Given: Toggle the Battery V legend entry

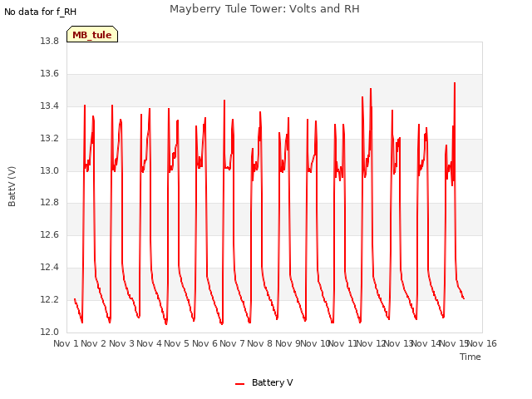Looking at the screenshot, I should (264, 382).
